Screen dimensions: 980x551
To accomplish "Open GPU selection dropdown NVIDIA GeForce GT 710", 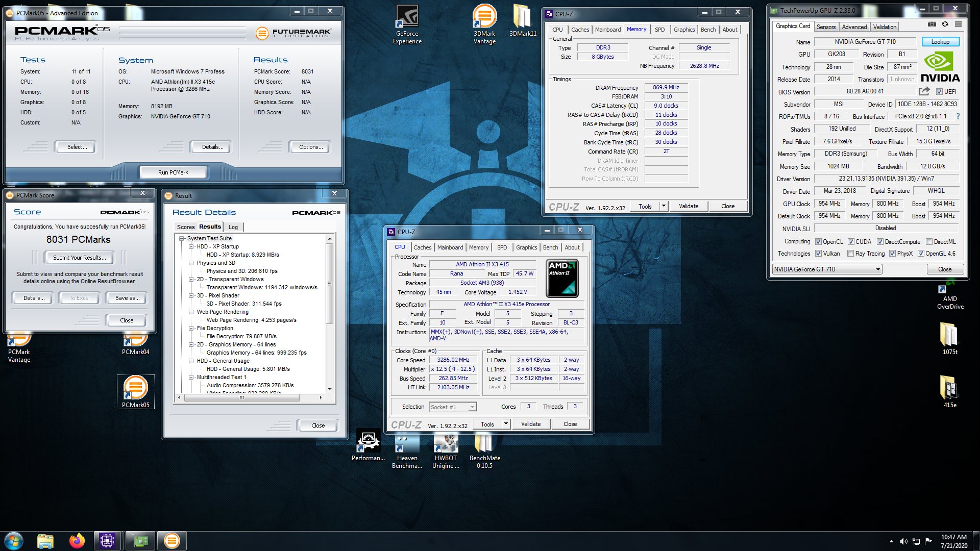I will click(x=827, y=269).
